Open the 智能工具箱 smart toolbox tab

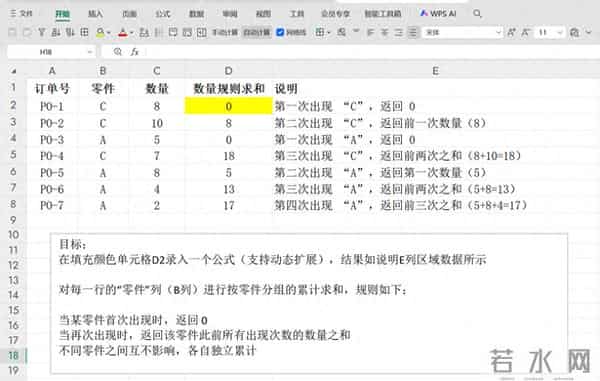click(x=383, y=14)
